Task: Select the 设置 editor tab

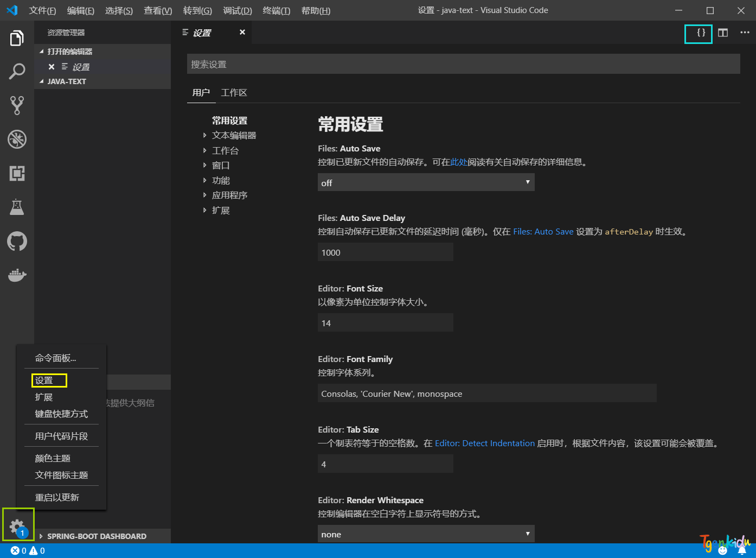Action: coord(212,33)
